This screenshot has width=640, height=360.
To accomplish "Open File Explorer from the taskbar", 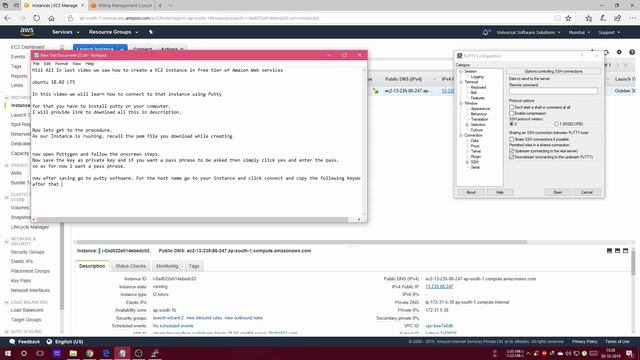I will (73, 353).
